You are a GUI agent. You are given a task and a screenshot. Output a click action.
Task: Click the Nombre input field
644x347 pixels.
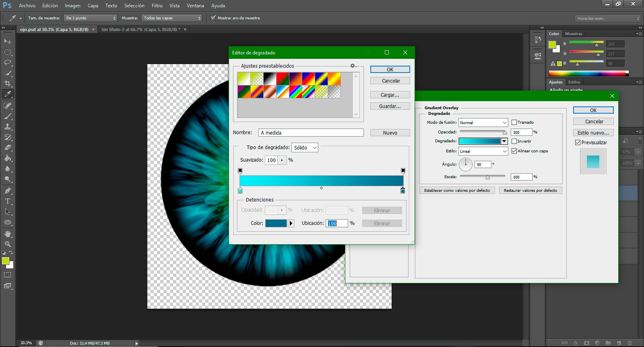311,133
